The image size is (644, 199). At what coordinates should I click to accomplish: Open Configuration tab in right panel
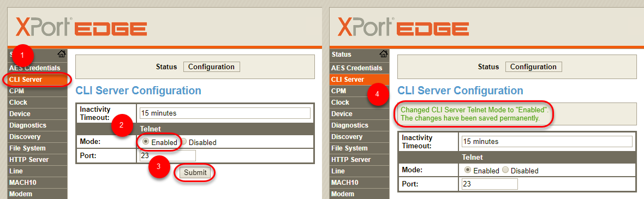point(533,67)
